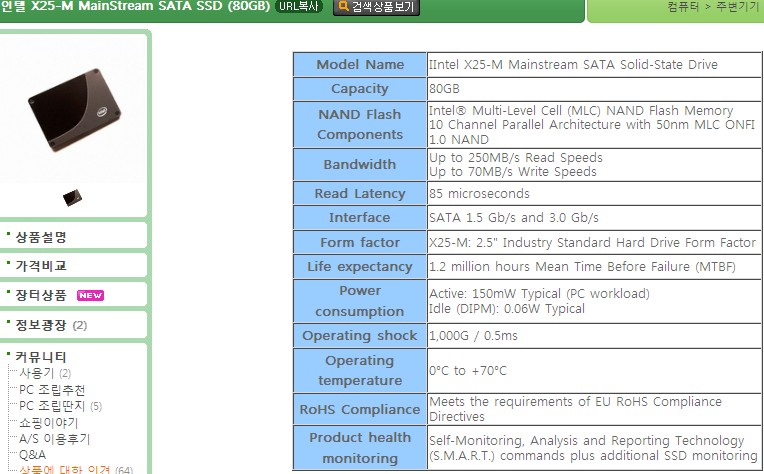Open the 상품설명 menu item

[41, 237]
